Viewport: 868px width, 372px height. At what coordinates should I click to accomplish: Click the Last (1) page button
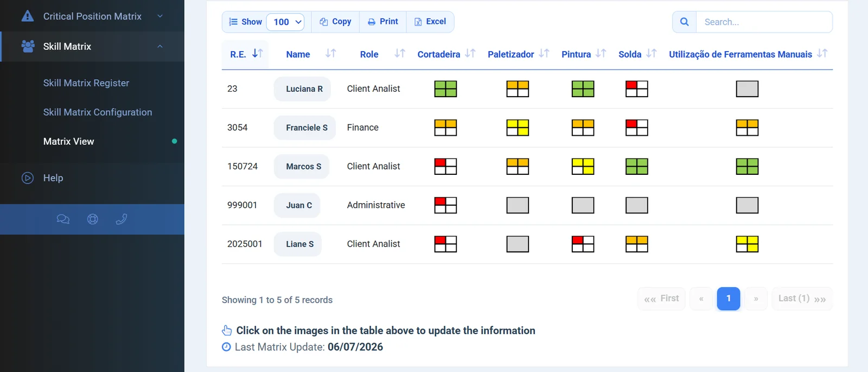pyautogui.click(x=802, y=299)
